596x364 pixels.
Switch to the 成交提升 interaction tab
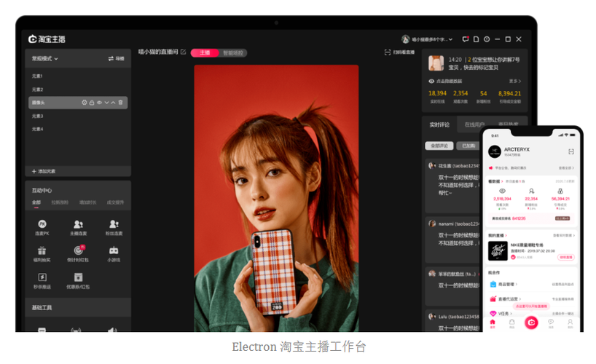116,202
